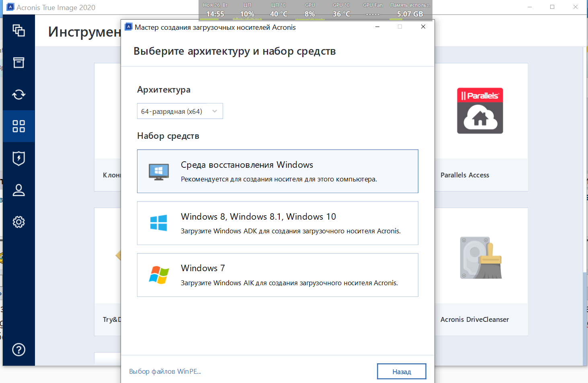
Task: Choose the Windows 7 toolkit option
Action: point(278,275)
